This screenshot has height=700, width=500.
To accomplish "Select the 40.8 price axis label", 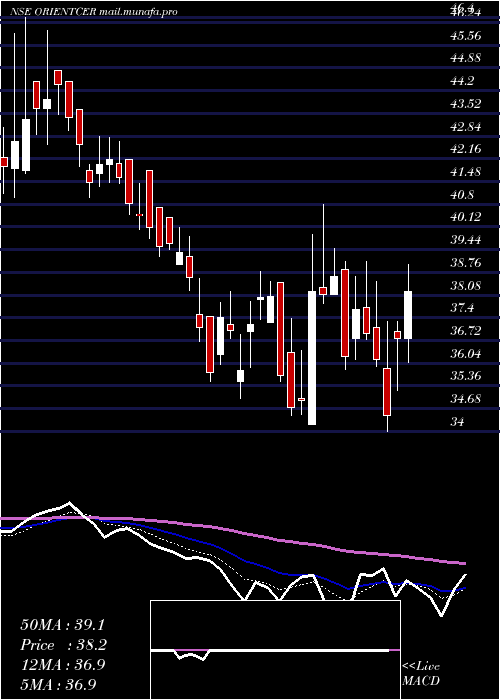I will pyautogui.click(x=462, y=194).
